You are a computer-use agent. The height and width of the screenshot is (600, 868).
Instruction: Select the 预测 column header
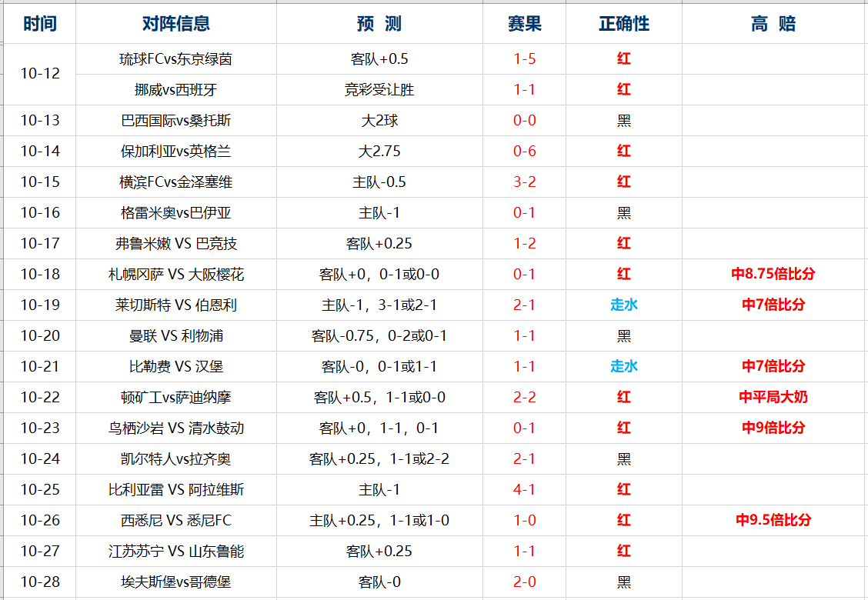point(379,23)
